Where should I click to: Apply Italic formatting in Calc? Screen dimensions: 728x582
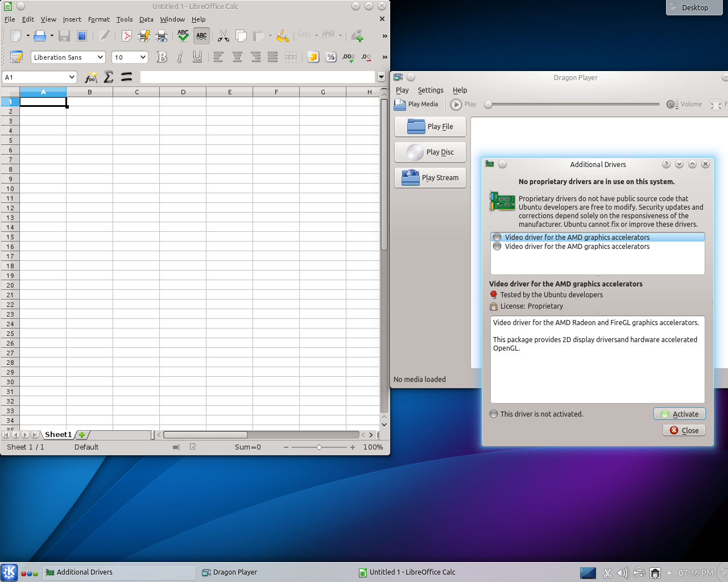click(180, 57)
